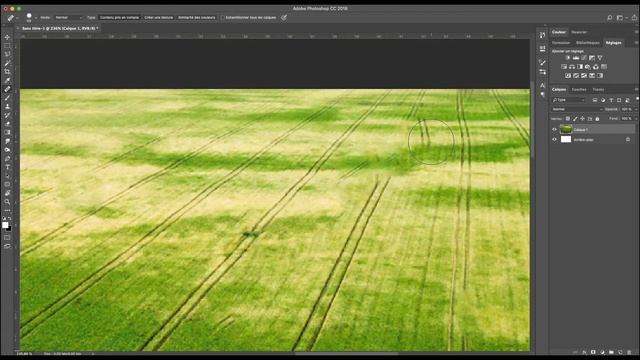Switch to the Couches tab
The height and width of the screenshot is (360, 640).
[x=579, y=89]
